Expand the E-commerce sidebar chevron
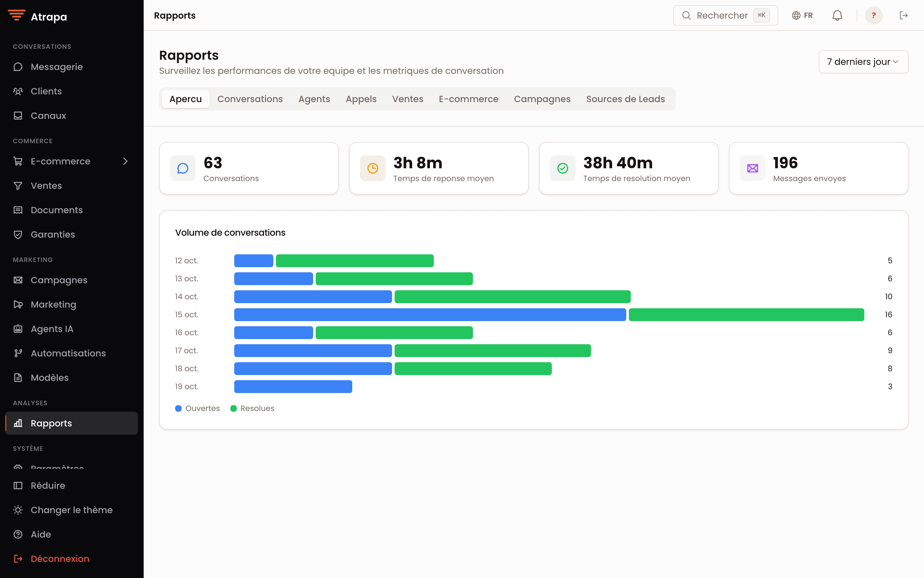This screenshot has width=924, height=578. pos(125,161)
